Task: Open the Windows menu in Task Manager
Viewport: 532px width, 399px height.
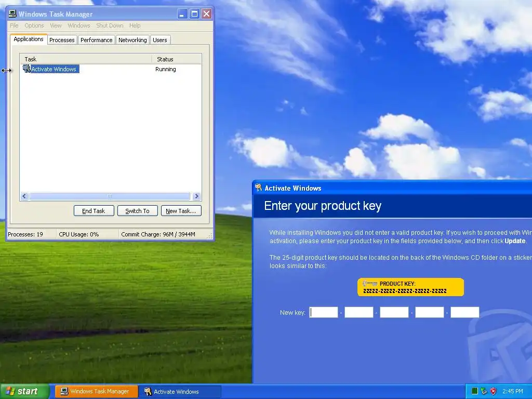Action: pyautogui.click(x=79, y=25)
